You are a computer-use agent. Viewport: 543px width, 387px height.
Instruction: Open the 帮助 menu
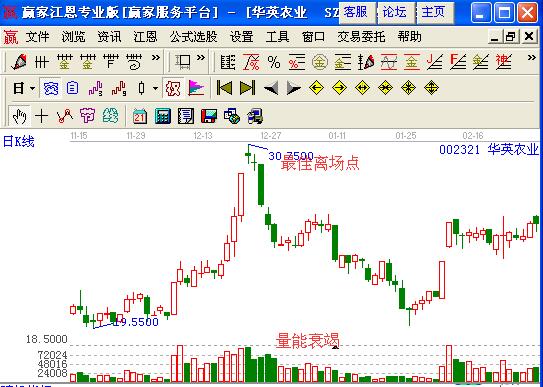click(x=410, y=36)
